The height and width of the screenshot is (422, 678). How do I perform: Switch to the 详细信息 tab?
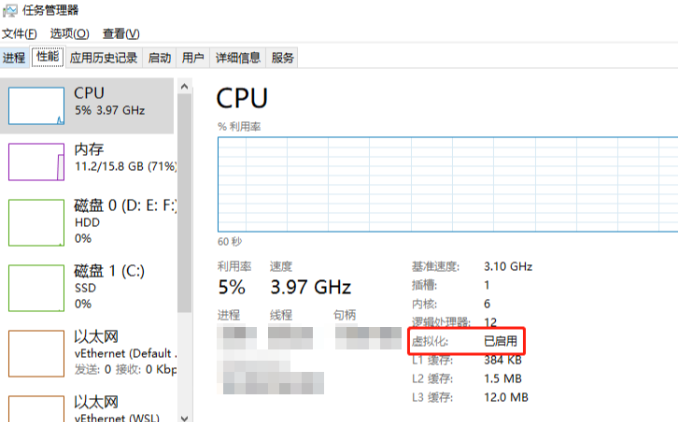pos(238,58)
